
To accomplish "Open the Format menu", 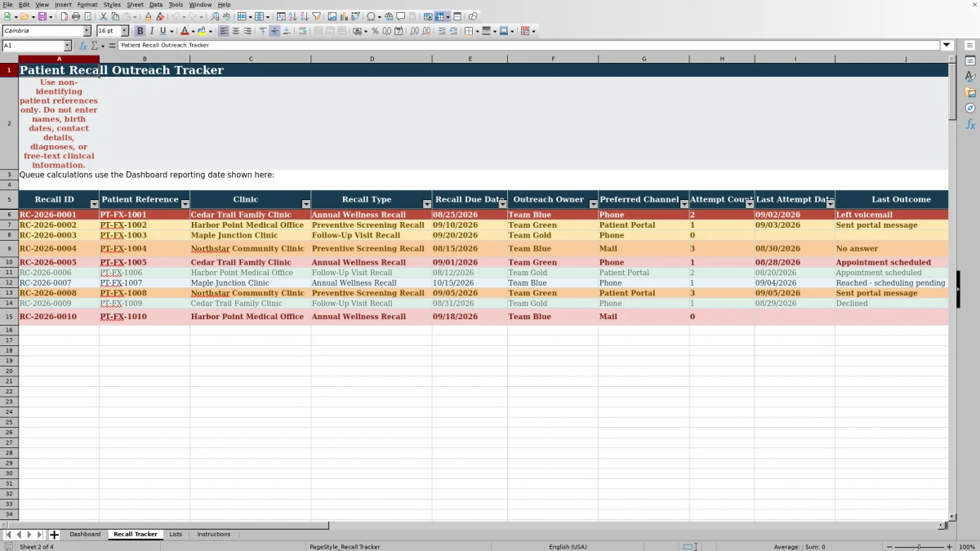I will coord(87,5).
